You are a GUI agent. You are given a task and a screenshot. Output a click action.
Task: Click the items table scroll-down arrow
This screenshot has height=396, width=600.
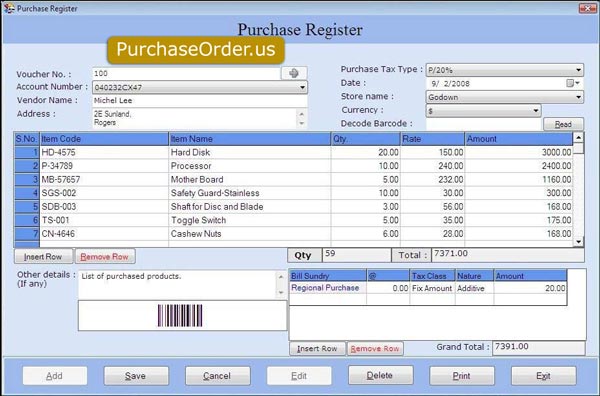578,241
